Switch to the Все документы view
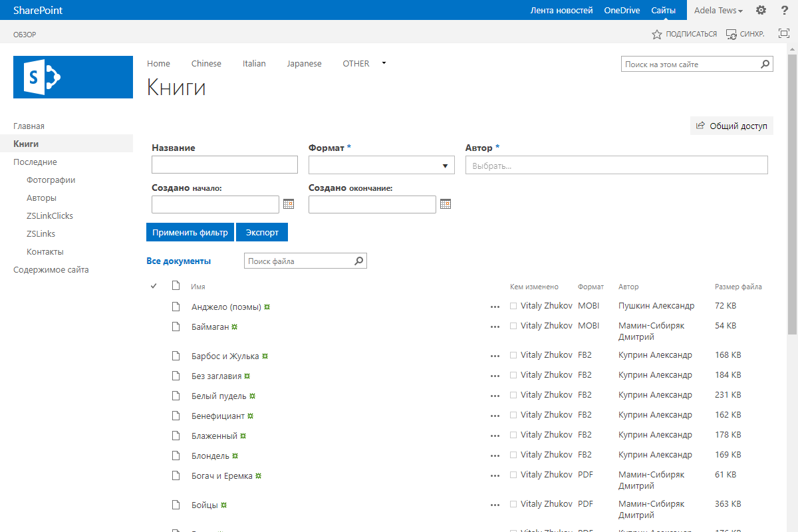 coord(179,261)
